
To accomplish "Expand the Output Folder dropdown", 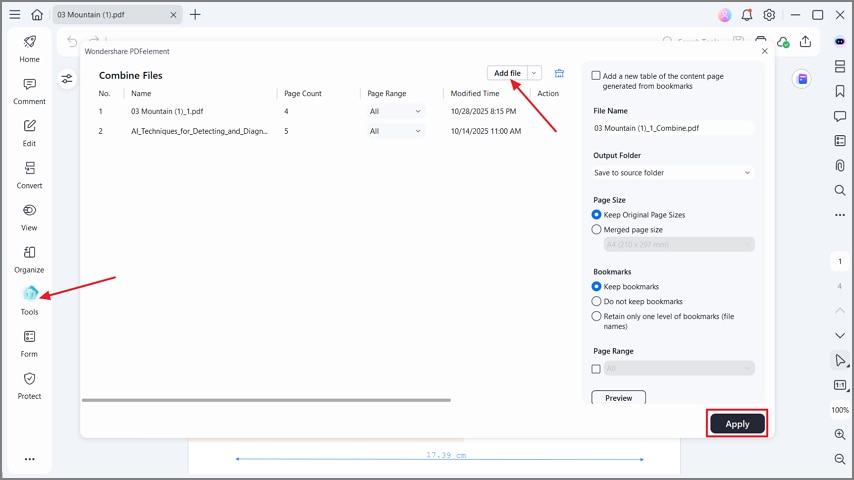I will tap(672, 173).
